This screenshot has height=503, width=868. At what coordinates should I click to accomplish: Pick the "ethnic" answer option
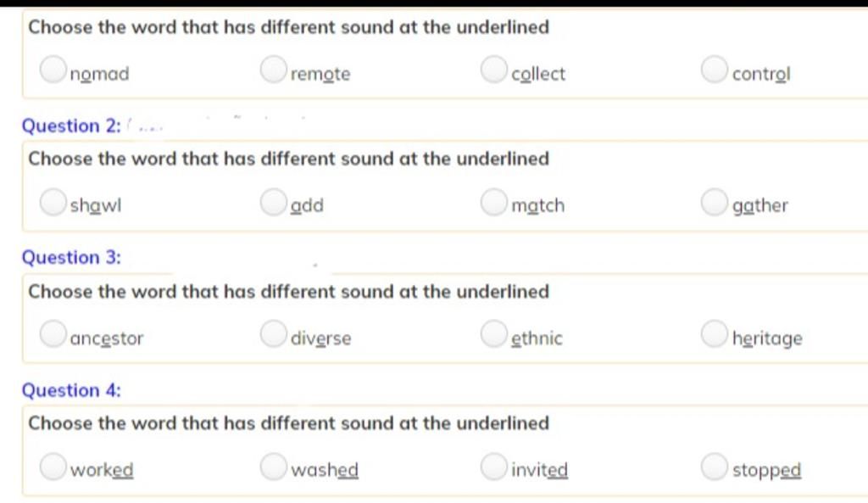[494, 334]
